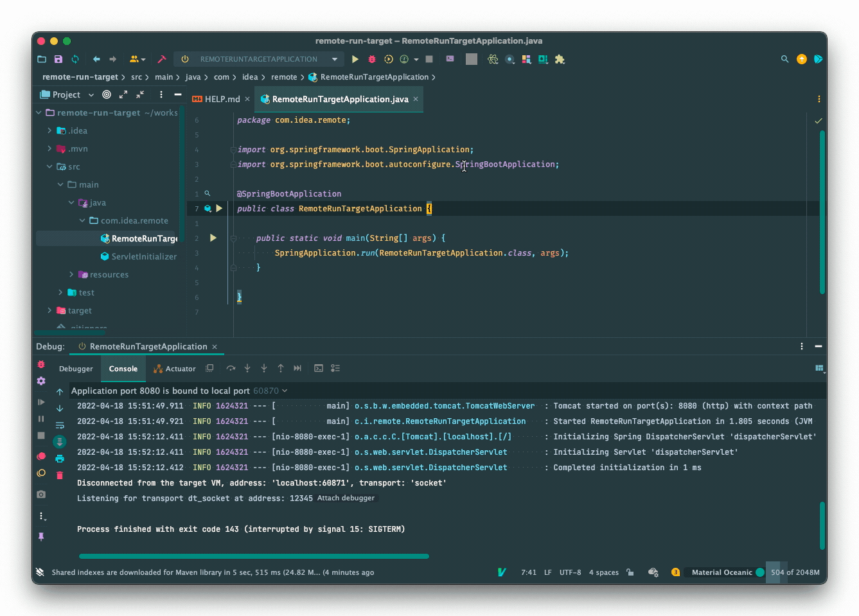Image resolution: width=859 pixels, height=616 pixels.
Task: Open Search Everywhere magnifier icon
Action: point(784,59)
